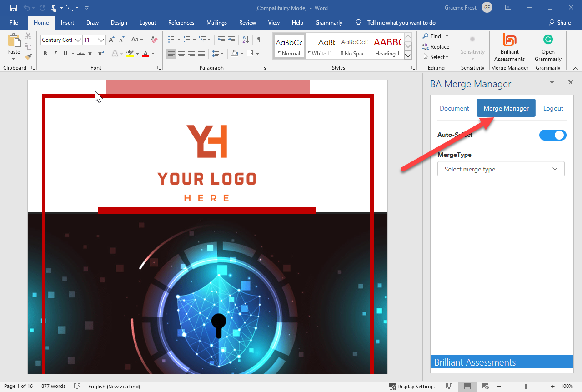Click the Share button
This screenshot has width=582, height=392.
click(560, 22)
